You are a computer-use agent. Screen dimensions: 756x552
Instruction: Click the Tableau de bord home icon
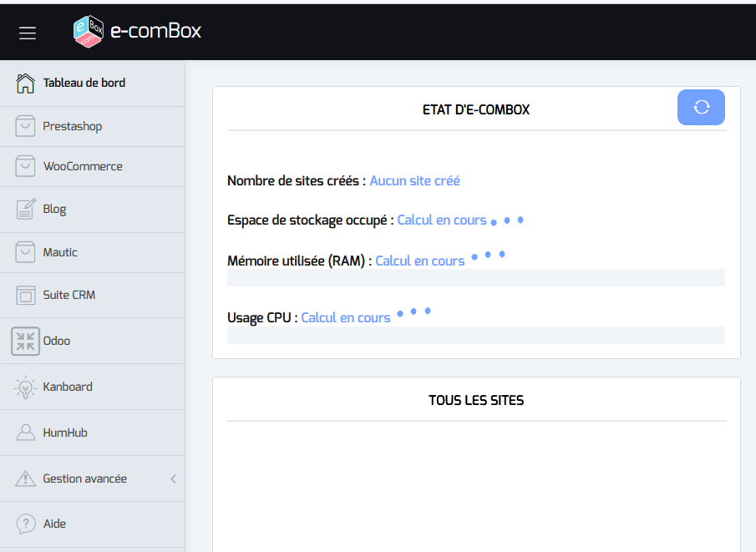click(x=26, y=83)
